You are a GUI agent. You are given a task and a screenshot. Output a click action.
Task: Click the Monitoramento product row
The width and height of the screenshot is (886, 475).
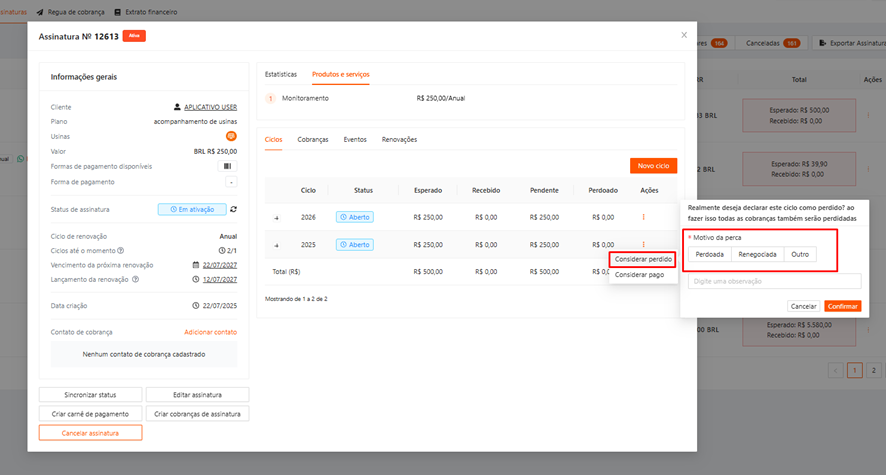click(471, 98)
